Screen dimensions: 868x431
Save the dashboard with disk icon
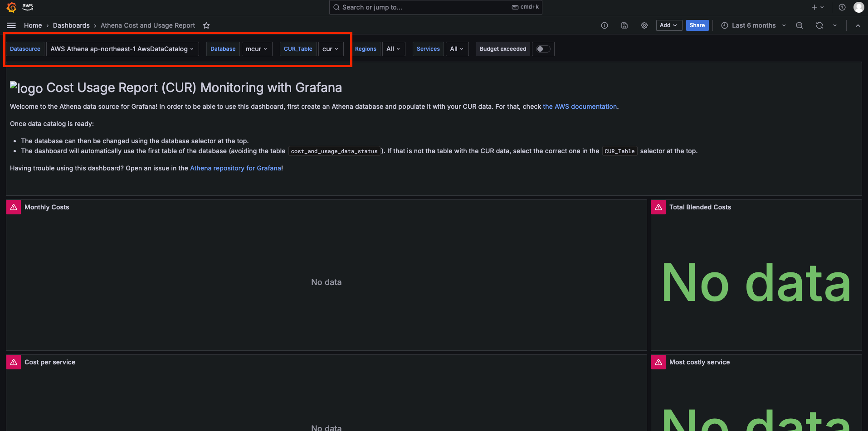click(624, 25)
